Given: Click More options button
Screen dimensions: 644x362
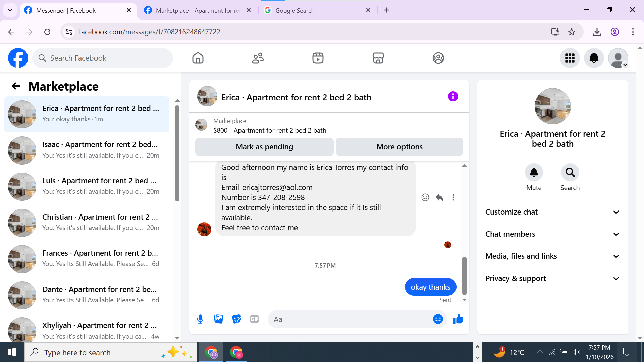Looking at the screenshot, I should tap(399, 147).
